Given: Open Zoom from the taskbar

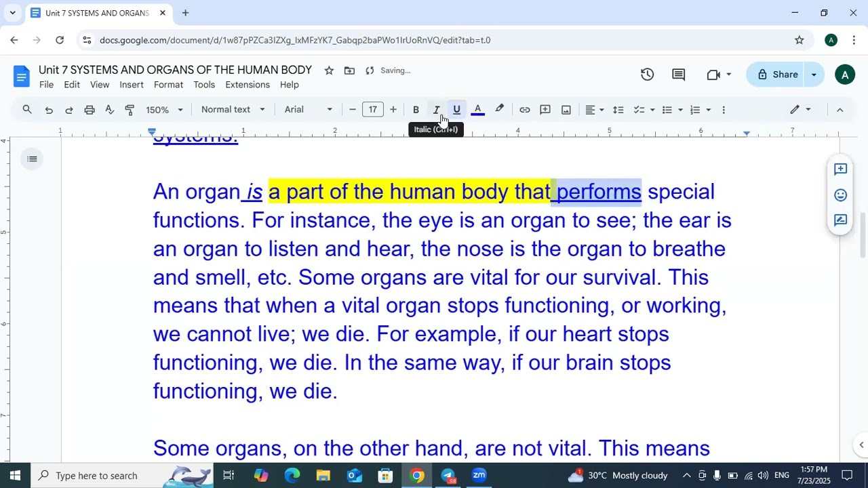Looking at the screenshot, I should coord(479,475).
